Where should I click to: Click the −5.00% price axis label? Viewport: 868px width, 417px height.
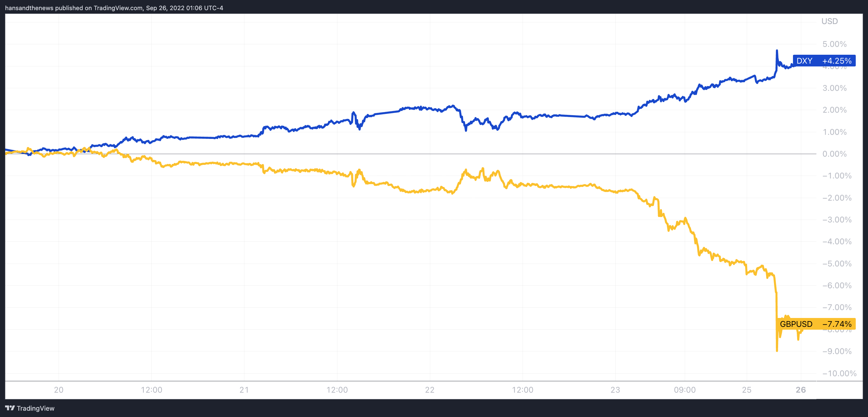pos(837,264)
